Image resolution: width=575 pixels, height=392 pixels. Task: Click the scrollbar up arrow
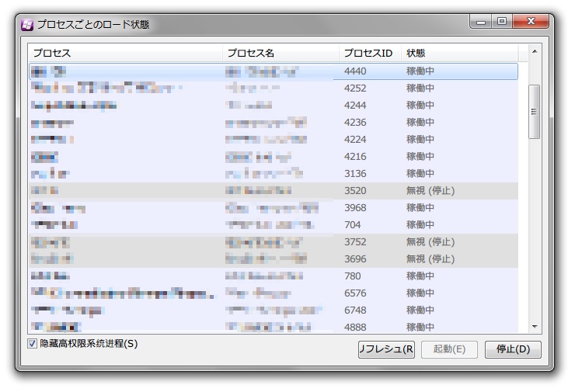tap(535, 52)
